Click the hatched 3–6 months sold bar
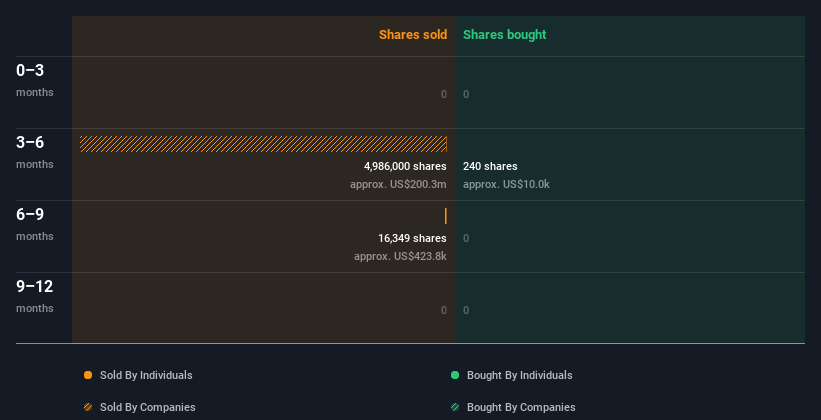821x420 pixels. (x=263, y=144)
